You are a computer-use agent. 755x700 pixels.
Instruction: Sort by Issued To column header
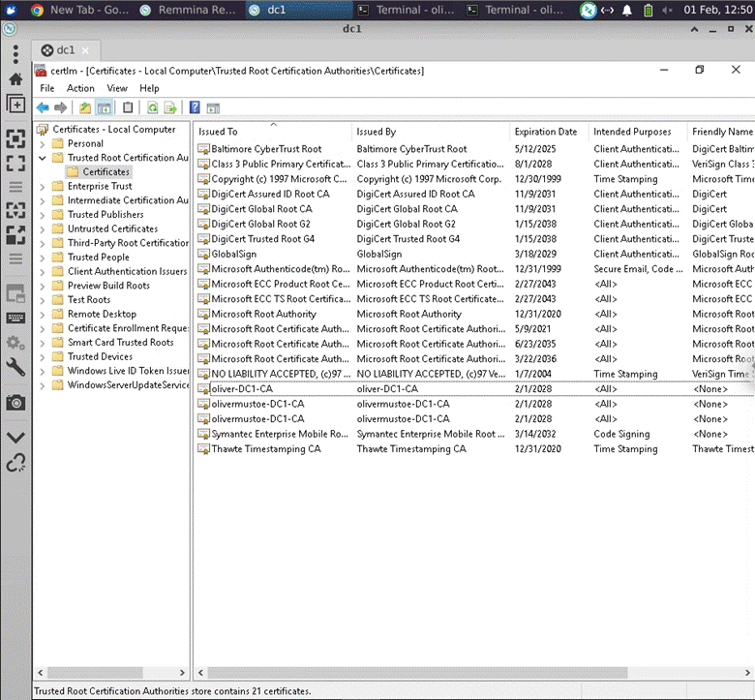click(273, 132)
